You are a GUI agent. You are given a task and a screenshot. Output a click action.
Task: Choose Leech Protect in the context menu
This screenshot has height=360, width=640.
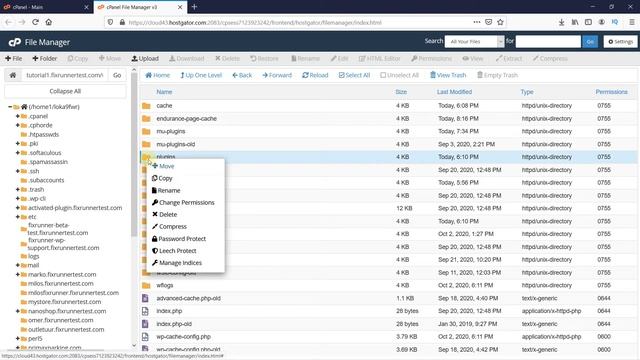pos(174,251)
